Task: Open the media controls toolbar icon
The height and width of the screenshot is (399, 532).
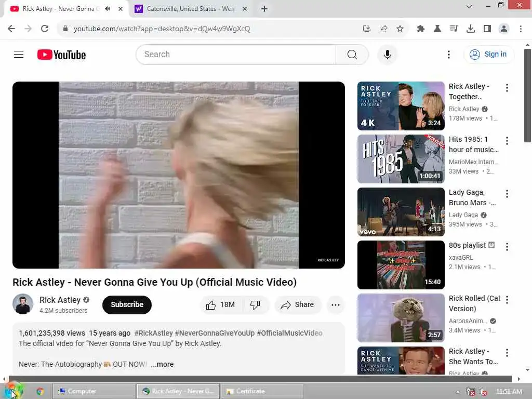Action: tap(454, 29)
